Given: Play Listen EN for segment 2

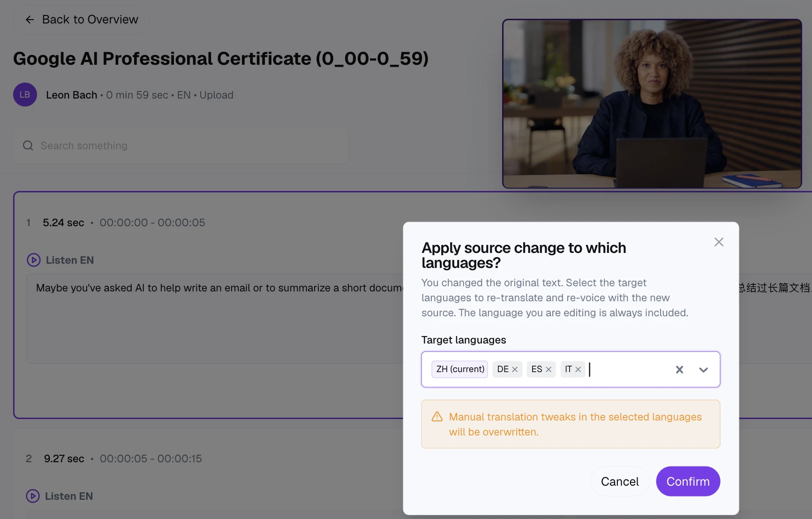Looking at the screenshot, I should (x=60, y=496).
